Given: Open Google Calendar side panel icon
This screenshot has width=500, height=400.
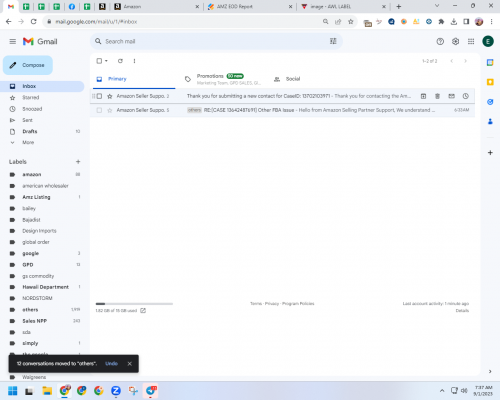Looking at the screenshot, I should click(490, 62).
